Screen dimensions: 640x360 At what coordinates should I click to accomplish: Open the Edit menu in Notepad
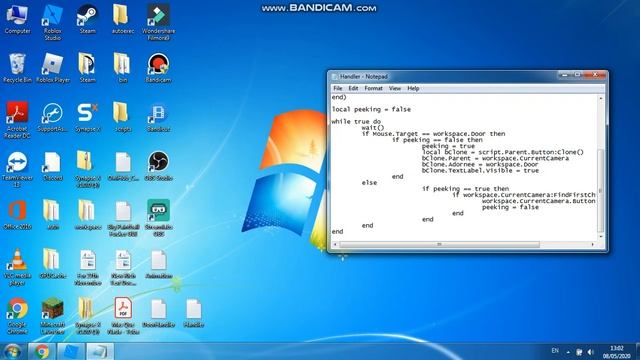click(353, 88)
